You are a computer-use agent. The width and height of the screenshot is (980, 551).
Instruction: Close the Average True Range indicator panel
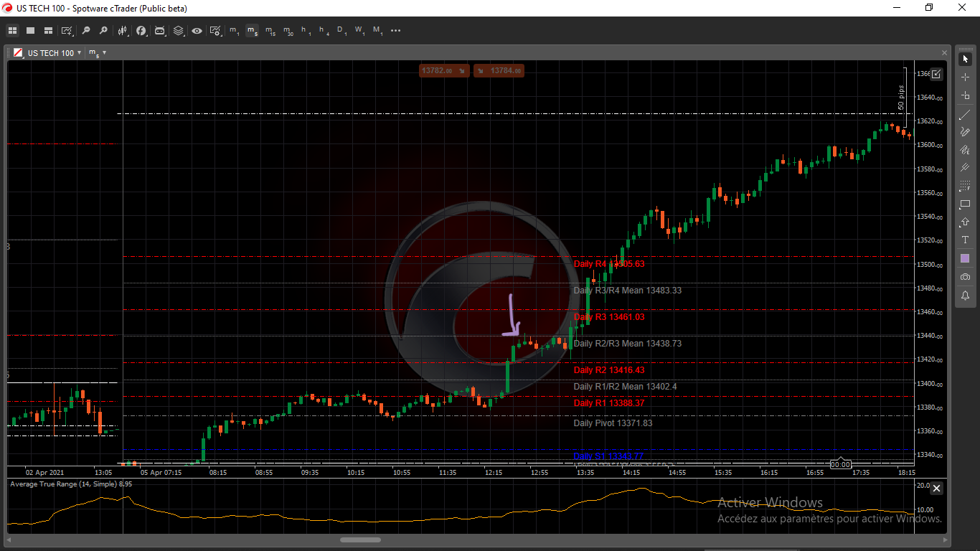pos(936,488)
